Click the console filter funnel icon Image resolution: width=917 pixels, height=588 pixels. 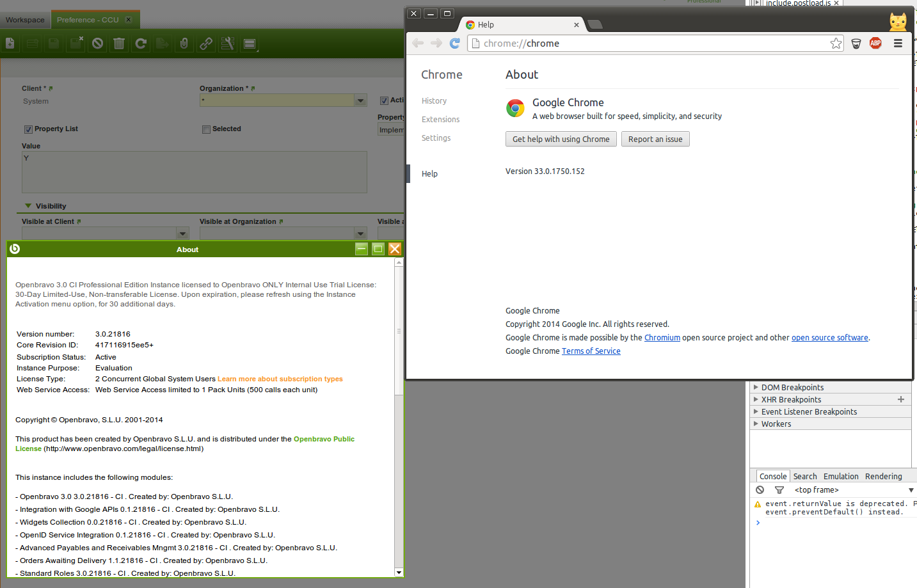click(779, 490)
